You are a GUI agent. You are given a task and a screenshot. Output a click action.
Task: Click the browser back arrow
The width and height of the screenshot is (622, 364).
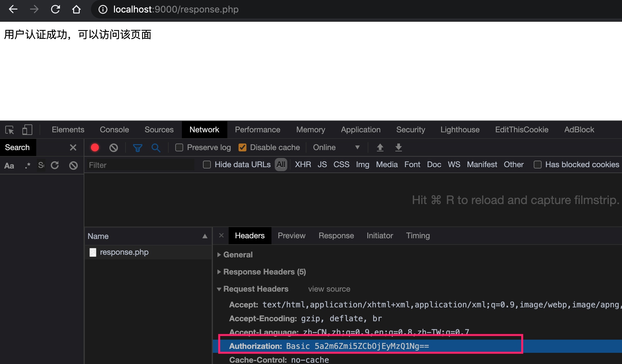pyautogui.click(x=13, y=9)
